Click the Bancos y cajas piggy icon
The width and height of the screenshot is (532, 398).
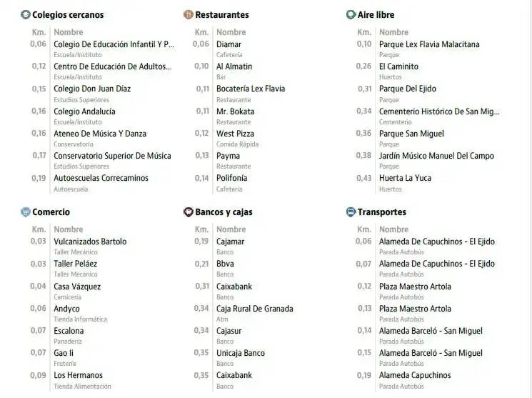pos(189,212)
